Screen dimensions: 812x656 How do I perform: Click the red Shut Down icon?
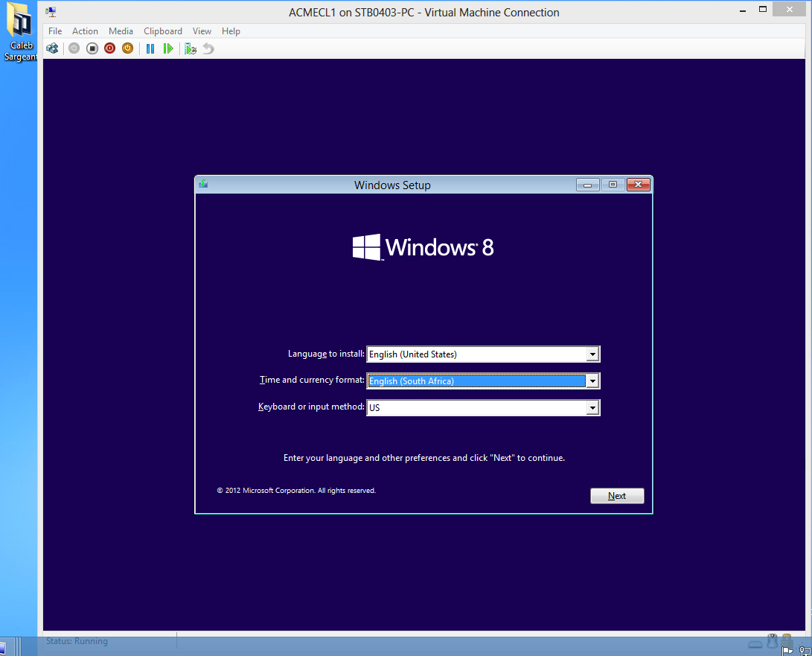click(110, 48)
